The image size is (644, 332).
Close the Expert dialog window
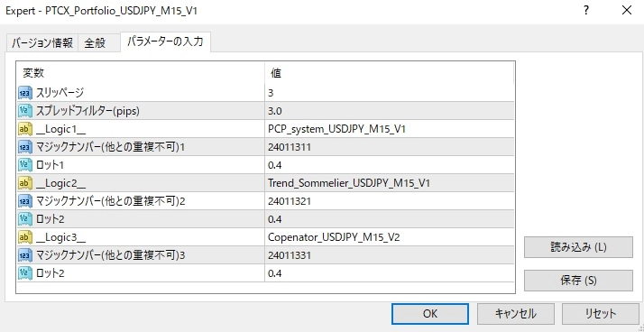tap(627, 11)
